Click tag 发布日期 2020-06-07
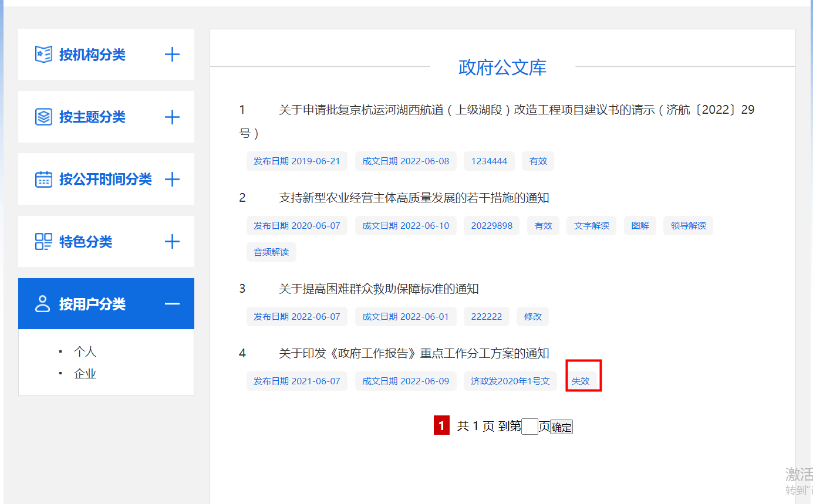The image size is (813, 504). pyautogui.click(x=296, y=226)
